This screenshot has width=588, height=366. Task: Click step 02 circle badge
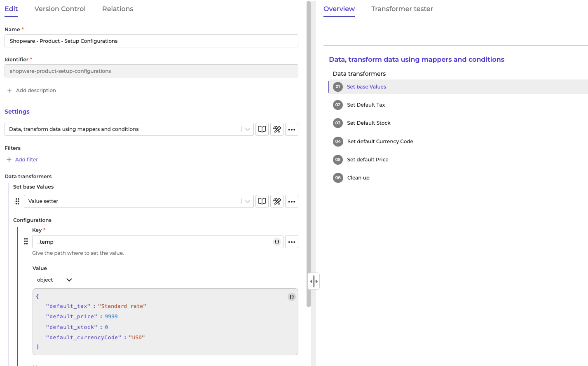pyautogui.click(x=338, y=105)
